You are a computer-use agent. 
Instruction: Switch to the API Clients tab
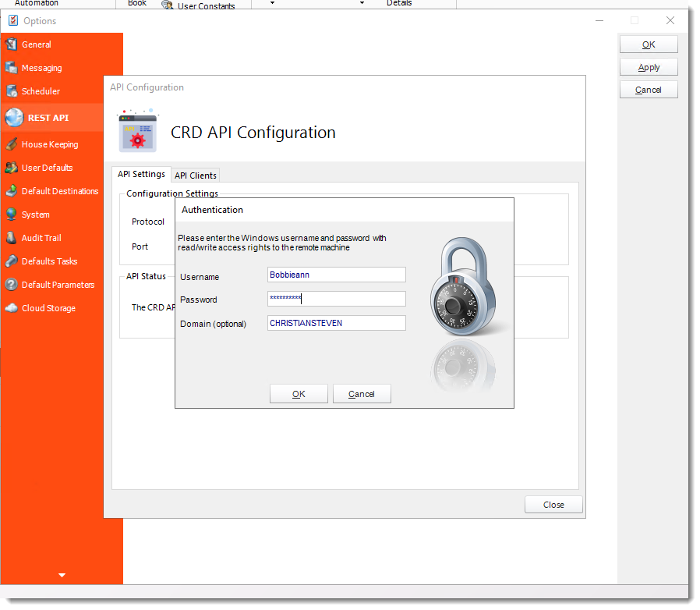click(195, 175)
